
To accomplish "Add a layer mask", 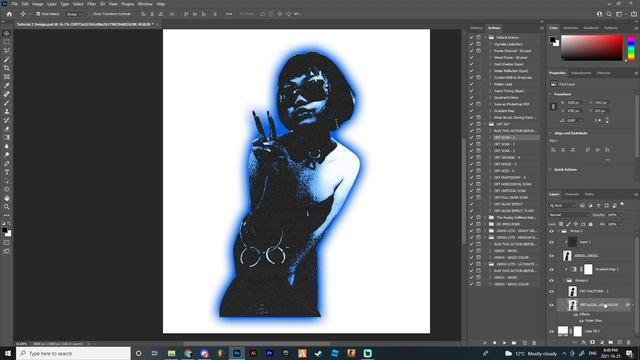I will pyautogui.click(x=593, y=342).
